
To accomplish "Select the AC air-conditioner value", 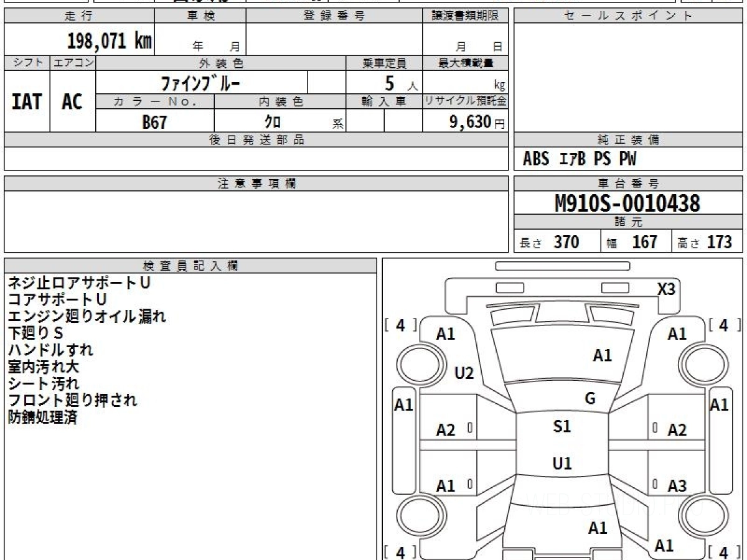I will coord(72,101).
